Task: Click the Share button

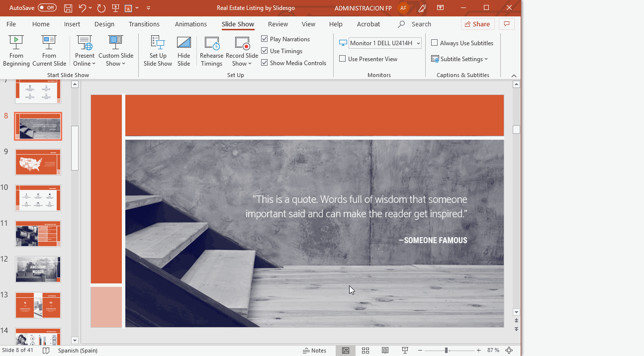Action: click(x=477, y=24)
